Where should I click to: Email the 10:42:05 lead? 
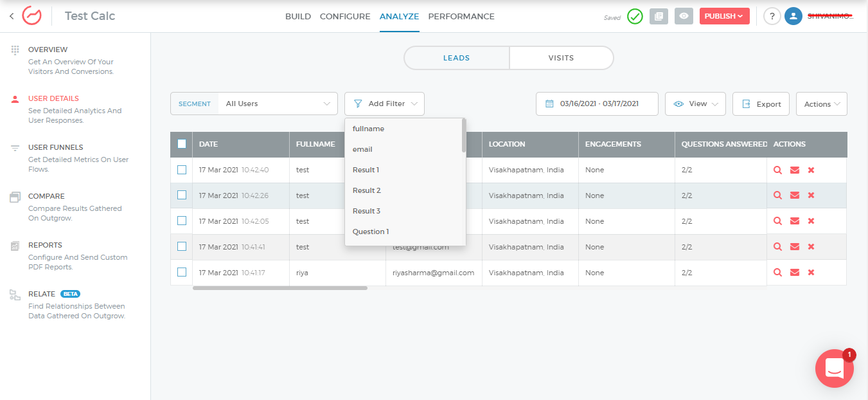point(795,221)
